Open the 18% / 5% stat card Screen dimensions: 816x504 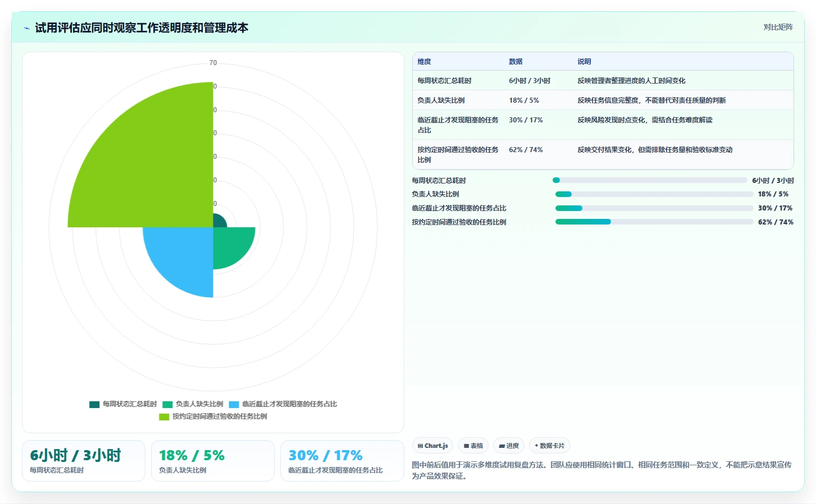(x=213, y=461)
